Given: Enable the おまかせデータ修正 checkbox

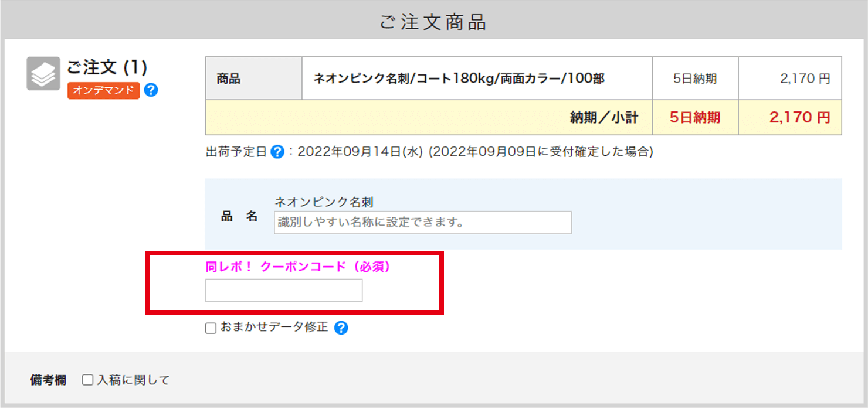Looking at the screenshot, I should click(x=211, y=328).
